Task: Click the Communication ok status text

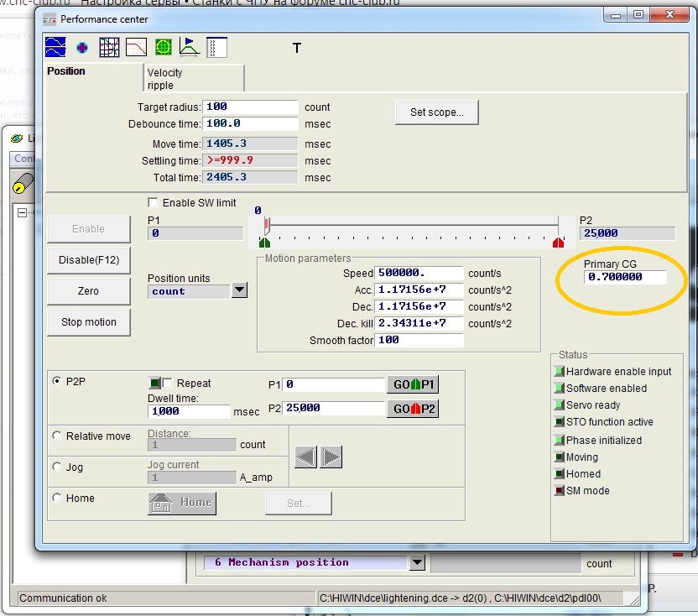Action: tap(63, 598)
